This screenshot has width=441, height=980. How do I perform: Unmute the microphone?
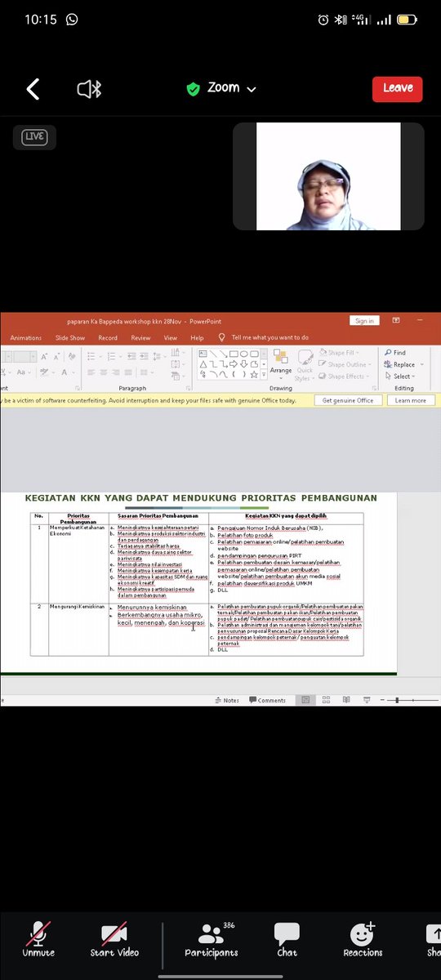coord(38,938)
